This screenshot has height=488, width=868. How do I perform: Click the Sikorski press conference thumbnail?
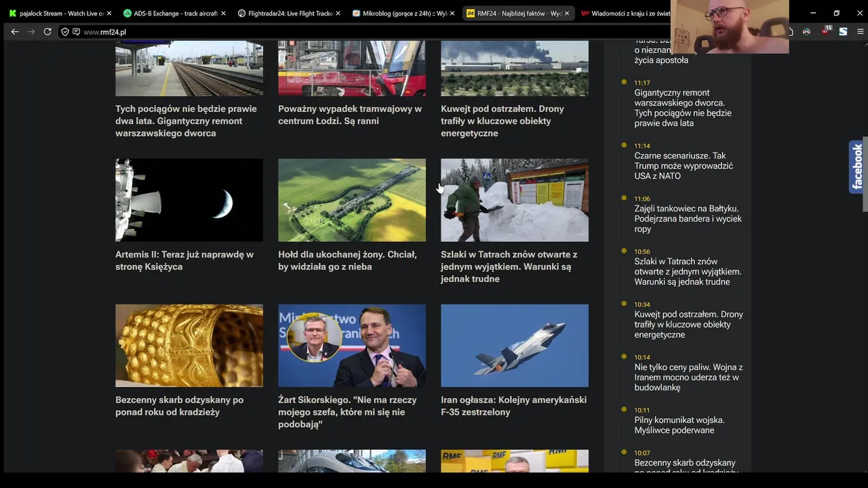coord(352,346)
